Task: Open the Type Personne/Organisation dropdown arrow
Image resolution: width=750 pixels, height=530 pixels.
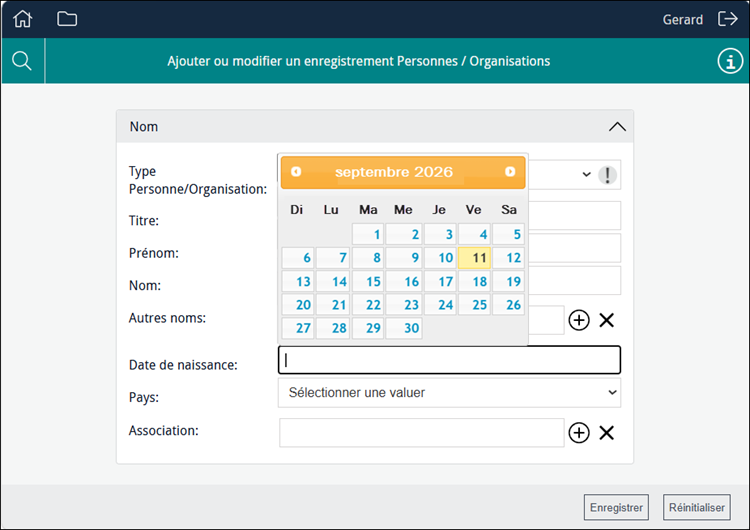Action: tap(586, 175)
